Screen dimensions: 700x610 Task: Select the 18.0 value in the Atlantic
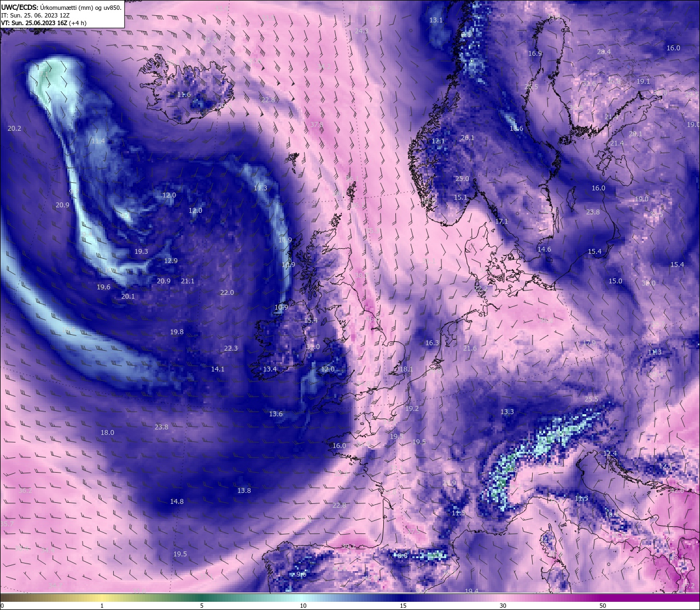pos(107,433)
